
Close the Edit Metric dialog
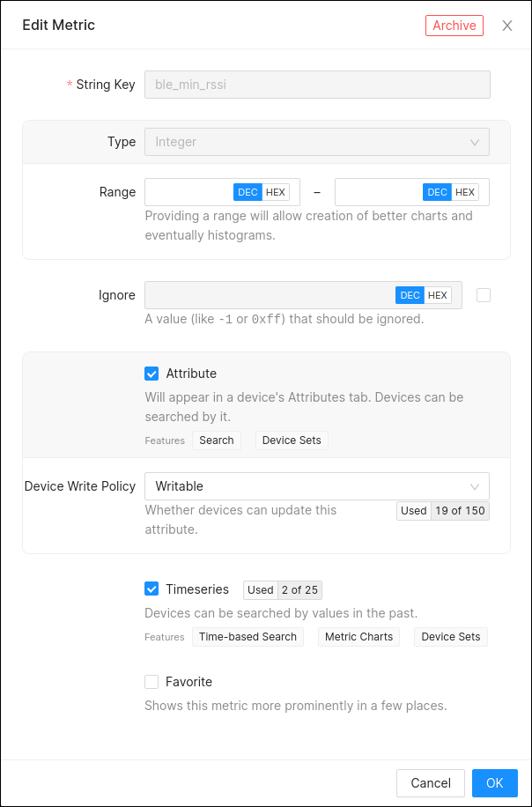point(507,26)
